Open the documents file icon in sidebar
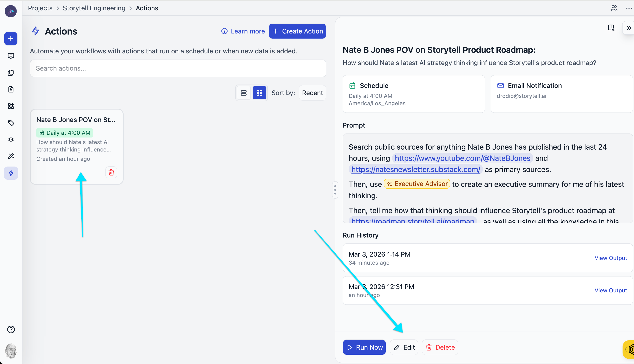 coord(11,89)
